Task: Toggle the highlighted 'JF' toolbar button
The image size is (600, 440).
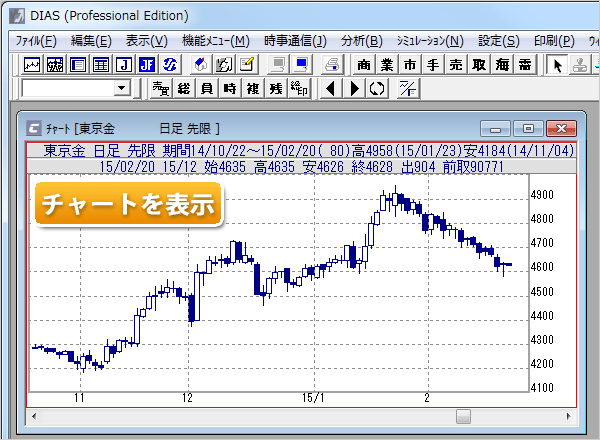Action: pos(147,65)
